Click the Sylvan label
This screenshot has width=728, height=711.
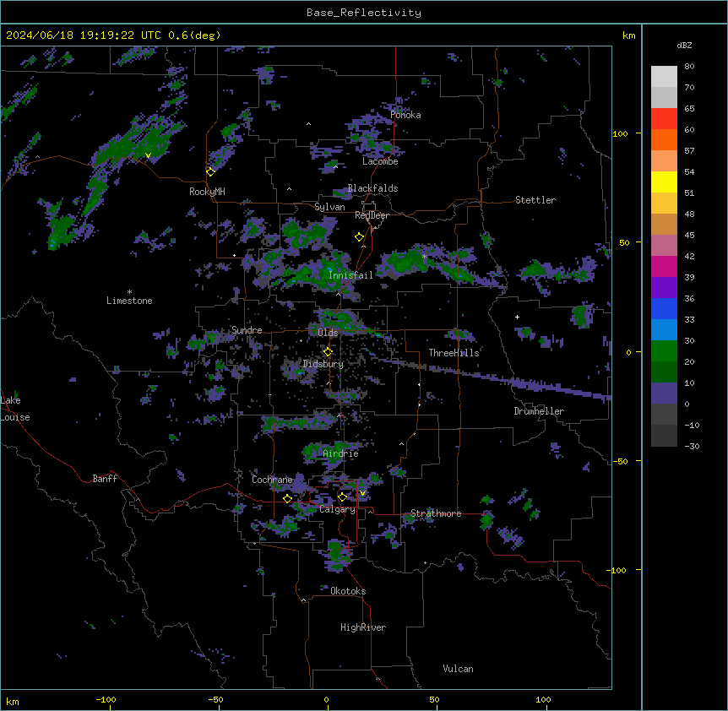coord(329,207)
